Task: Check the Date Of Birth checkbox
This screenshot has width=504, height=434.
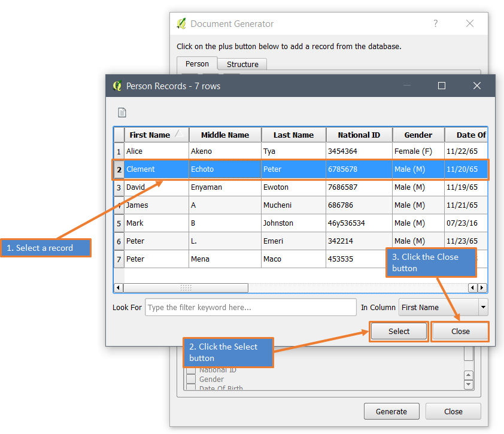Action: pyautogui.click(x=190, y=387)
